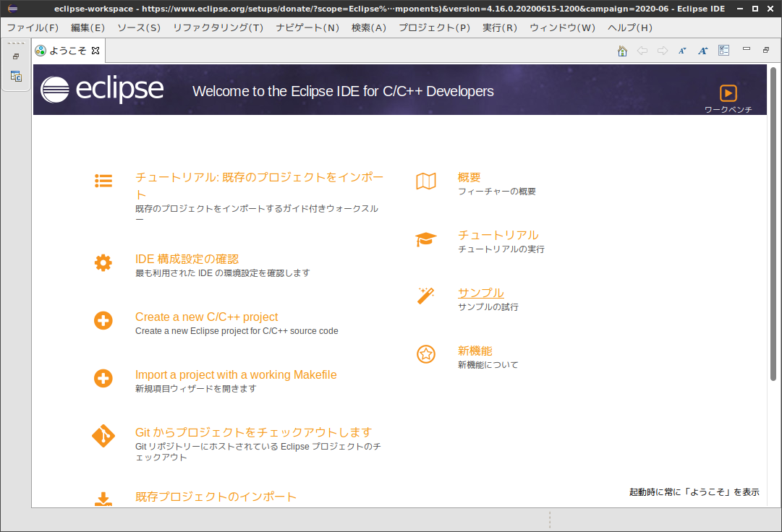Open the C/C++ perspective sidebar icon
This screenshot has width=782, height=532.
point(16,76)
